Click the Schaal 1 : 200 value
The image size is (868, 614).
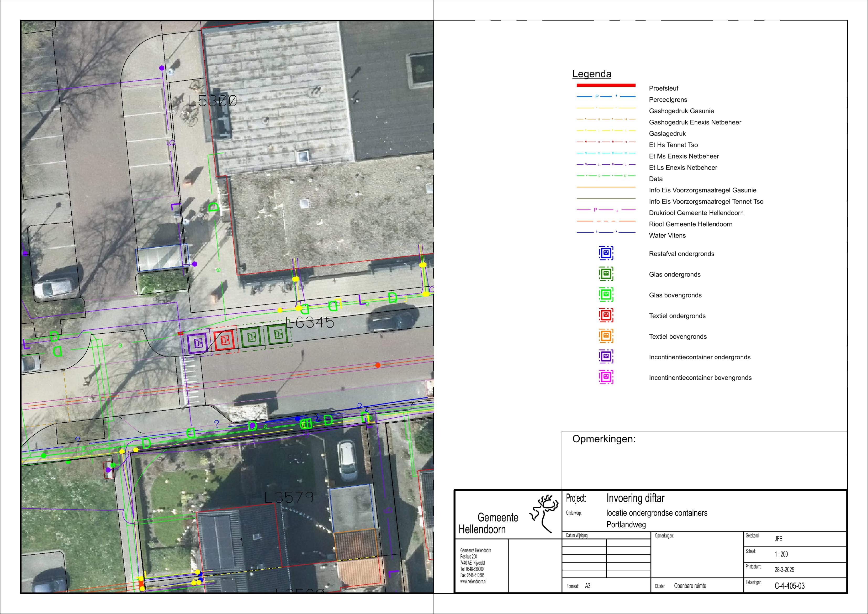pyautogui.click(x=781, y=554)
